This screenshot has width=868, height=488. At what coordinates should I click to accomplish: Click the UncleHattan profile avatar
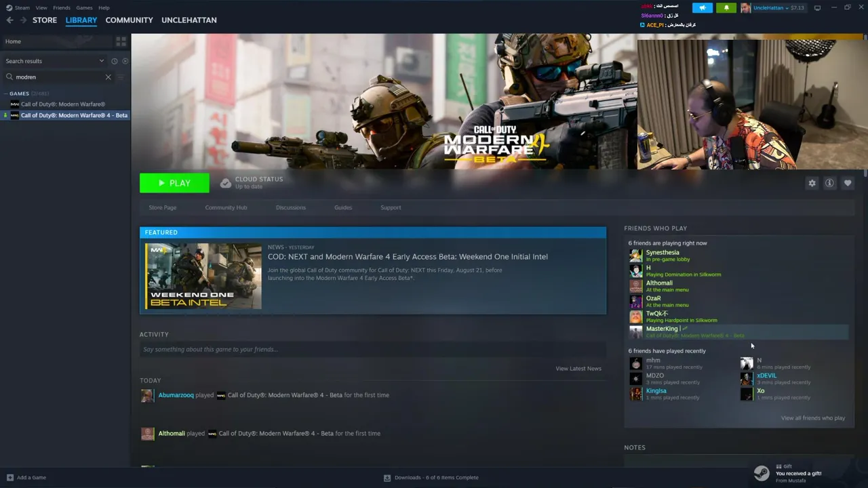pos(746,7)
